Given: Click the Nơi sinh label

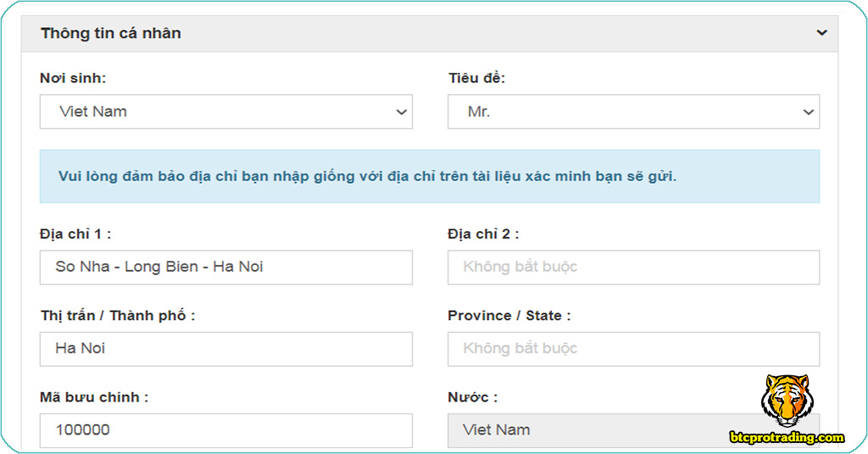Looking at the screenshot, I should (73, 79).
